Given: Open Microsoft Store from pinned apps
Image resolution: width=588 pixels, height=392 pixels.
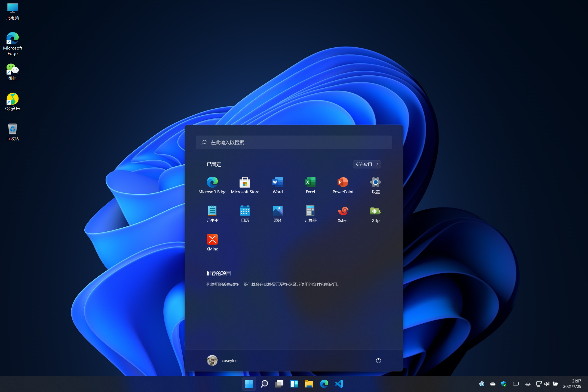Looking at the screenshot, I should click(245, 182).
